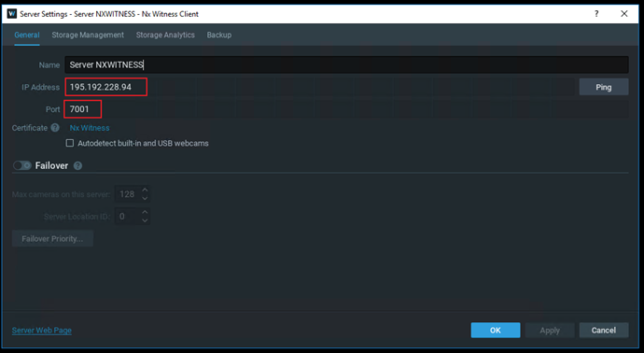This screenshot has width=644, height=353.
Task: Open the Storage Management tab
Action: pyautogui.click(x=88, y=35)
